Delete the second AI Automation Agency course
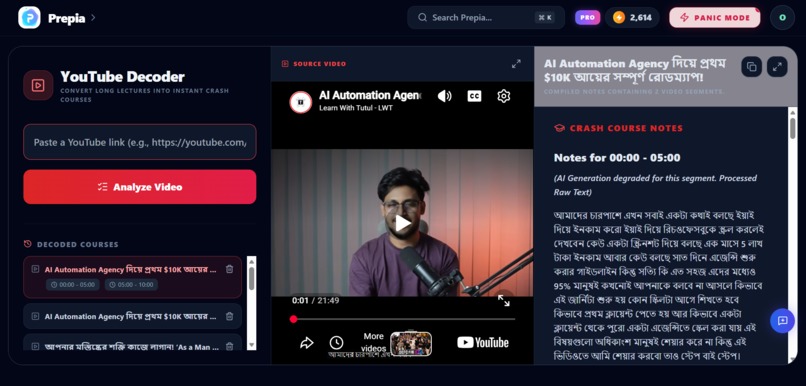Screen dimensions: 806x386 tap(230, 316)
